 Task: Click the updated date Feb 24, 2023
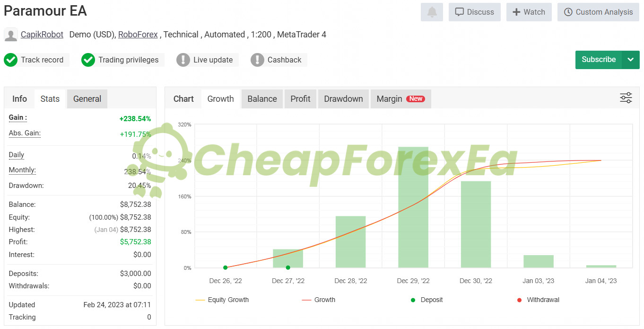[x=117, y=305]
